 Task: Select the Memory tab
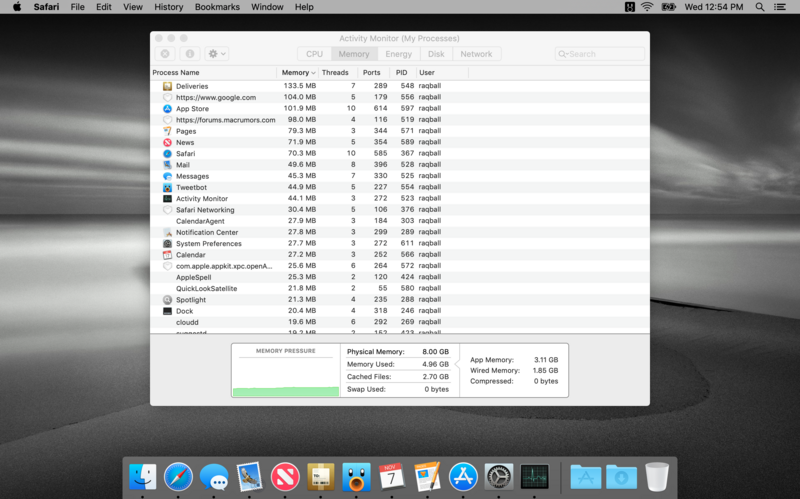coord(354,54)
